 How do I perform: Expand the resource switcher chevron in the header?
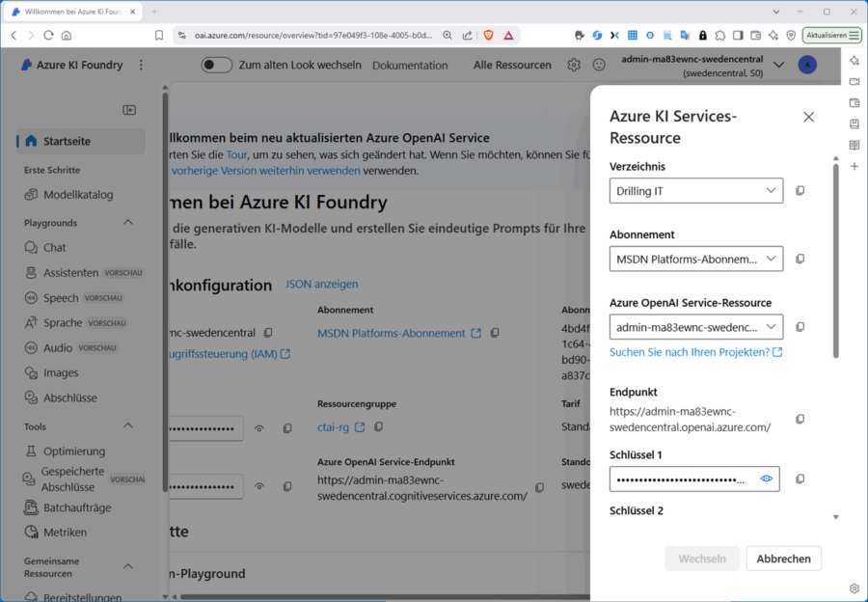click(x=779, y=65)
